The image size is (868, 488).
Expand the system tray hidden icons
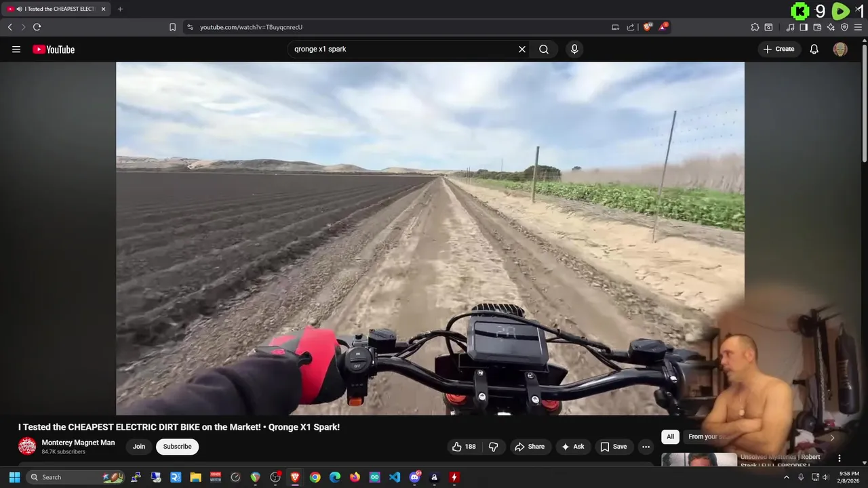click(x=787, y=477)
